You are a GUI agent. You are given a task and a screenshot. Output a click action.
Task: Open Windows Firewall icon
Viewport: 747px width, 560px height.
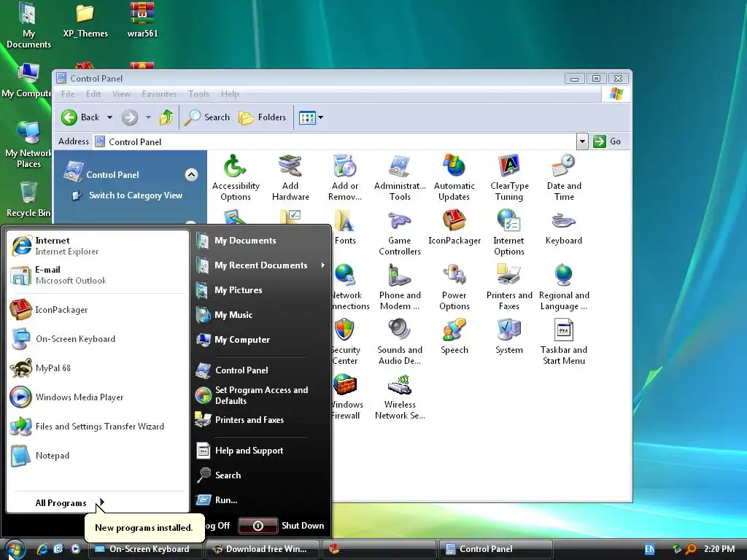click(346, 397)
